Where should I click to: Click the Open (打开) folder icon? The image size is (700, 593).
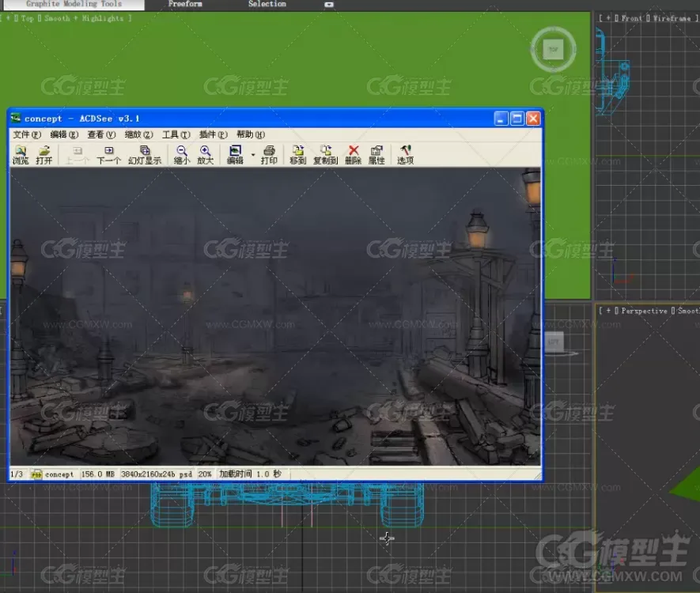pos(44,155)
